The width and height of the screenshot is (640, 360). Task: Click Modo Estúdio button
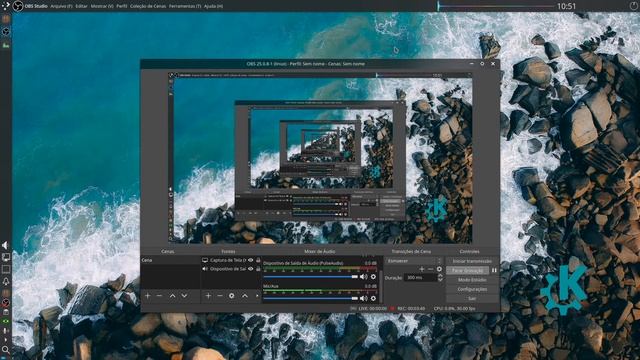(472, 280)
